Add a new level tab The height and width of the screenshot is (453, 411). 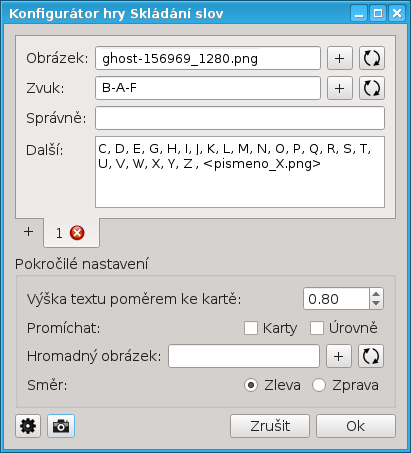coord(29,232)
